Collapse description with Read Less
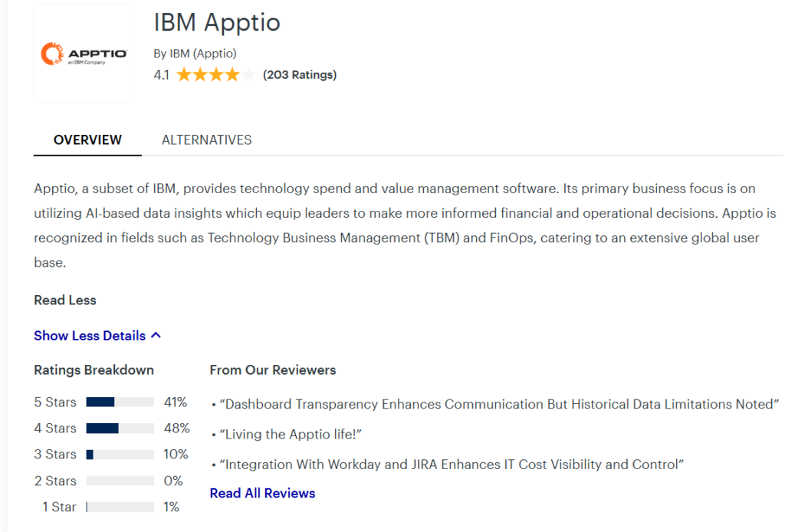785x532 pixels. tap(65, 300)
